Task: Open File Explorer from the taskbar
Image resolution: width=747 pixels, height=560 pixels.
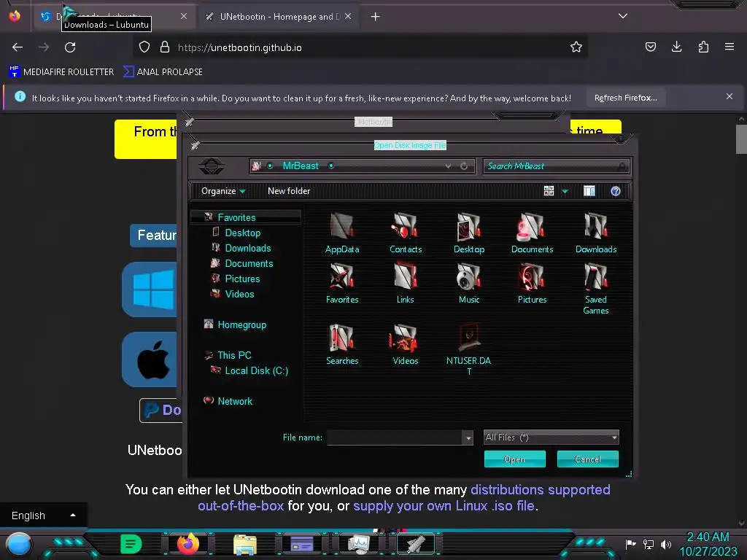Action: click(245, 545)
